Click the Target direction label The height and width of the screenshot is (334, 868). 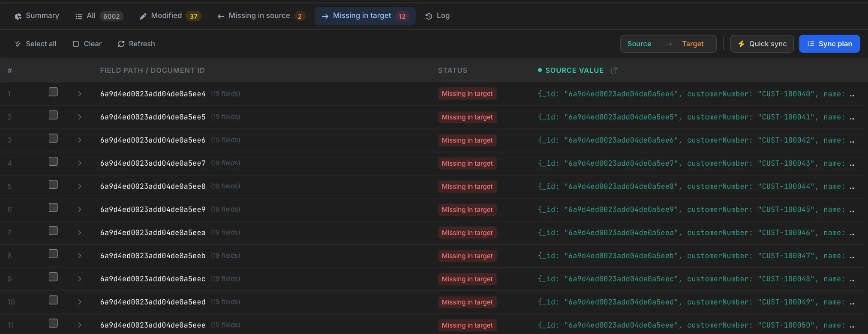tap(693, 44)
